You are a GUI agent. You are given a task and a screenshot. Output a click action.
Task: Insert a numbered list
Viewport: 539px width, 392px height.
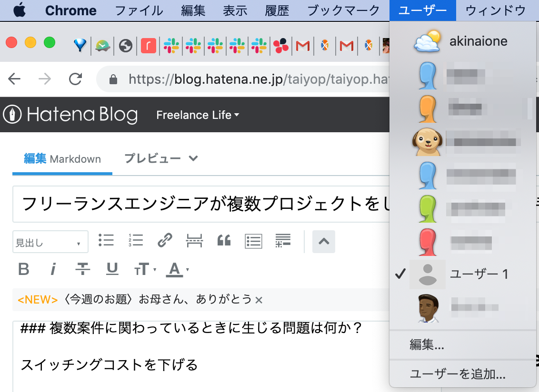click(136, 240)
